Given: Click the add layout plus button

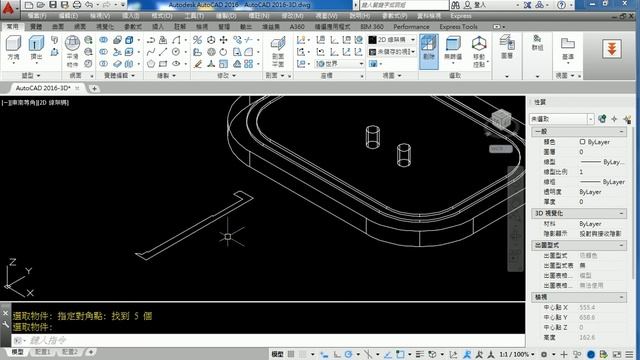Looking at the screenshot, I should click(x=91, y=352).
